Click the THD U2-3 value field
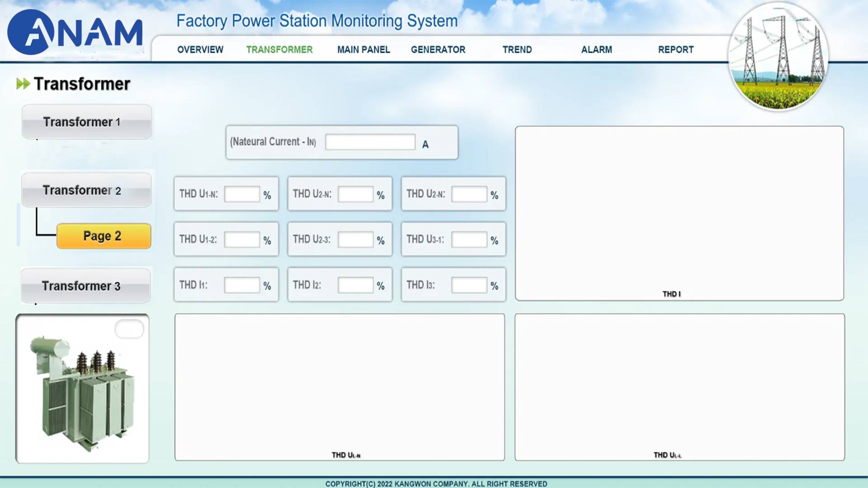This screenshot has width=868, height=488. click(x=355, y=239)
